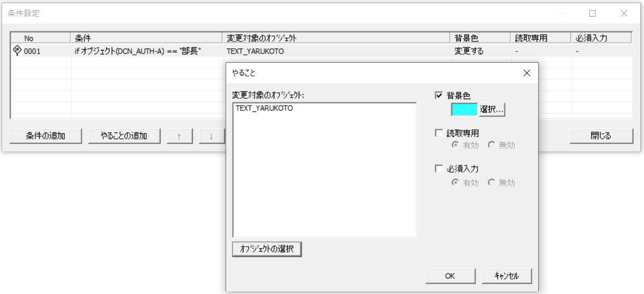Click the キャンセル button

point(506,276)
